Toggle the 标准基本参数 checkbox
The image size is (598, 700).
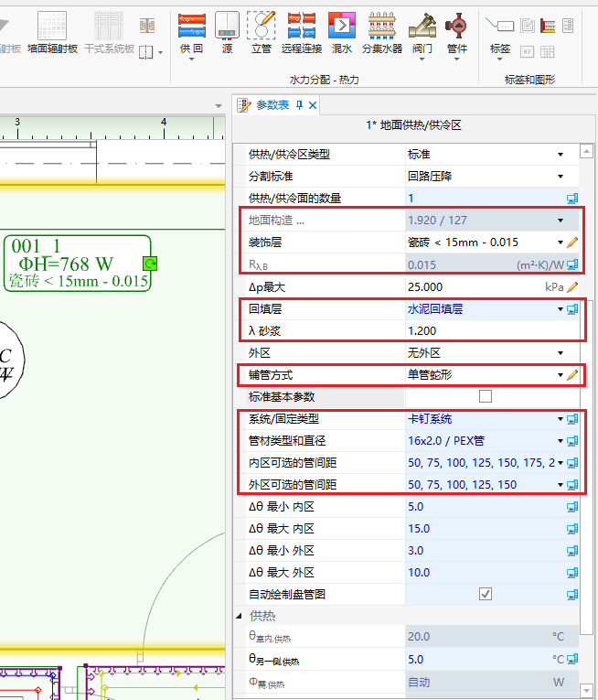point(486,396)
